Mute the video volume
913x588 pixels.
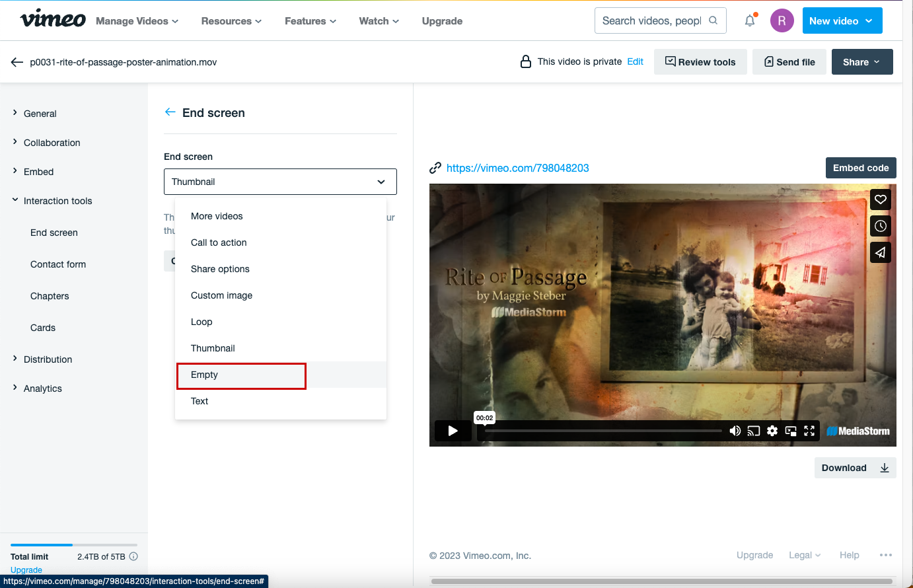tap(735, 431)
